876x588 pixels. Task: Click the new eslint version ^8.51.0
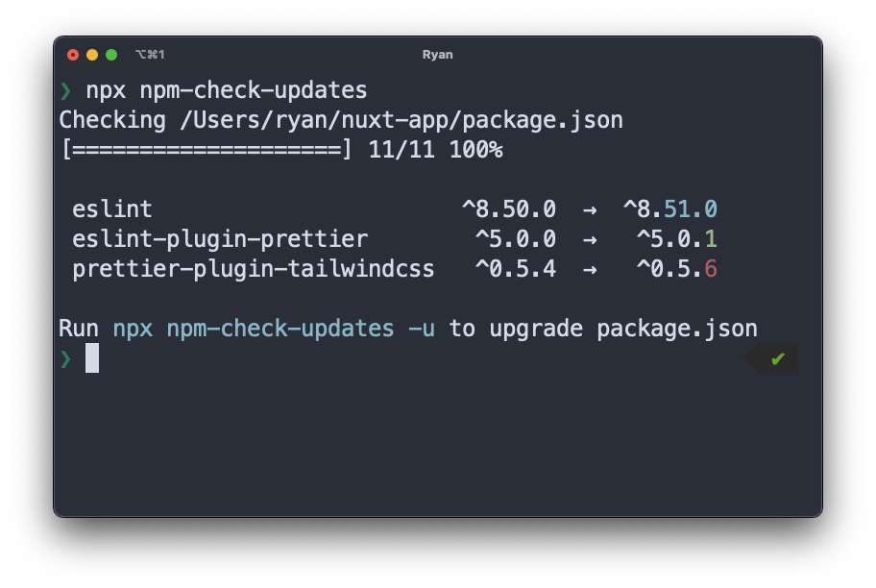(x=670, y=209)
